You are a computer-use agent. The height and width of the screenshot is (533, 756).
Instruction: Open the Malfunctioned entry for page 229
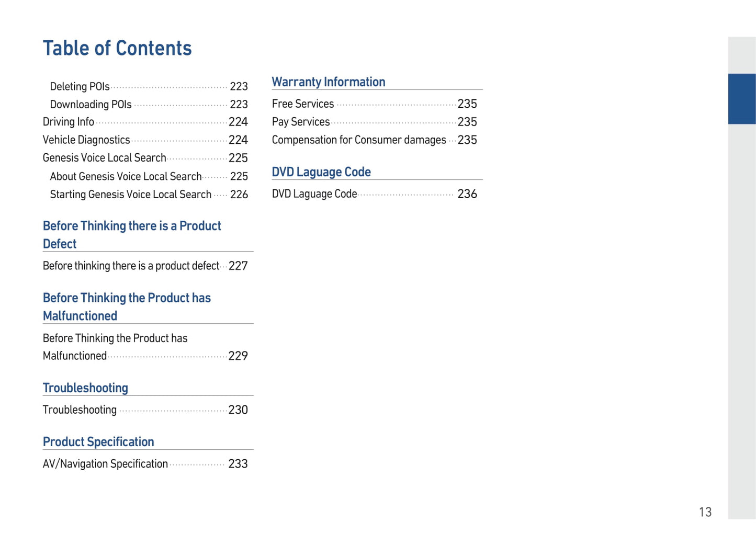click(x=75, y=356)
